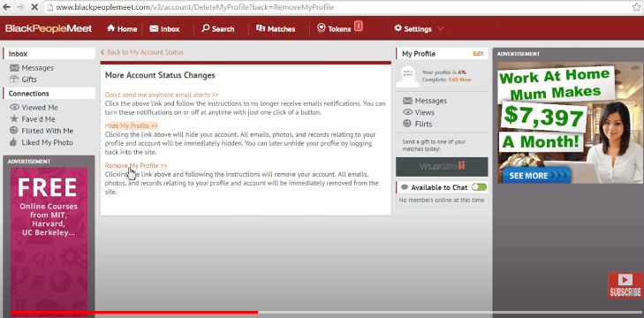
Task: Click the Remove My Profile link
Action: pyautogui.click(x=136, y=165)
